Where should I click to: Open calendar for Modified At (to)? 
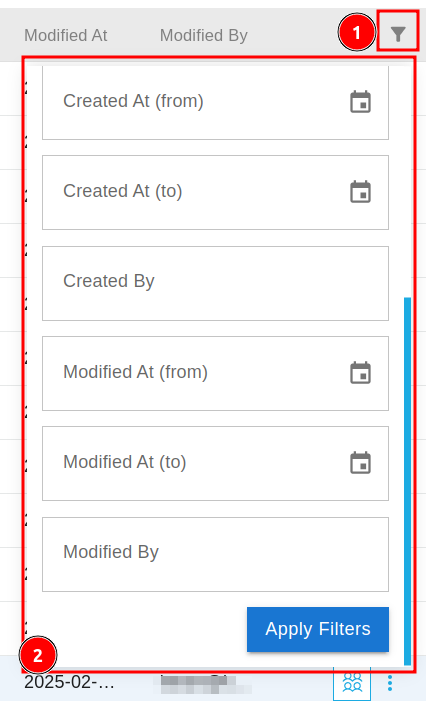pyautogui.click(x=360, y=463)
